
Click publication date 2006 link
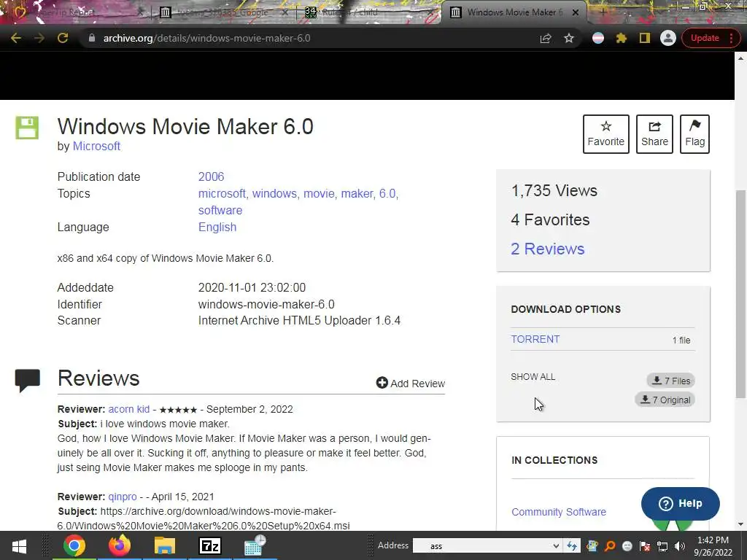[x=211, y=176]
